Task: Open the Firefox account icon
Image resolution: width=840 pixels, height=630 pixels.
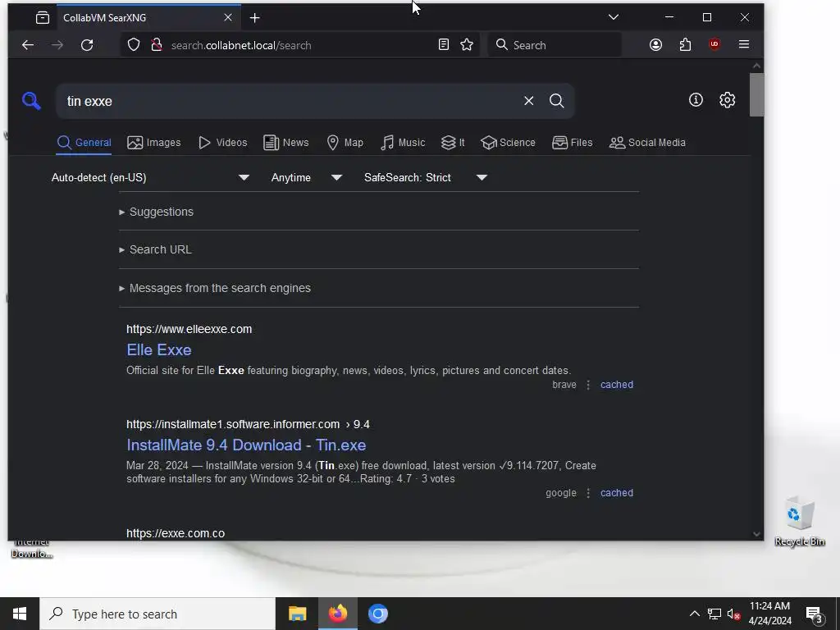Action: pos(655,45)
